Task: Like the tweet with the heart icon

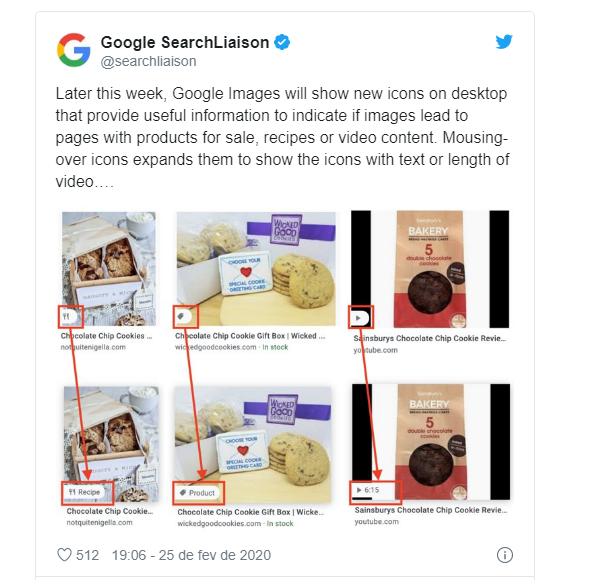Action: [x=64, y=555]
